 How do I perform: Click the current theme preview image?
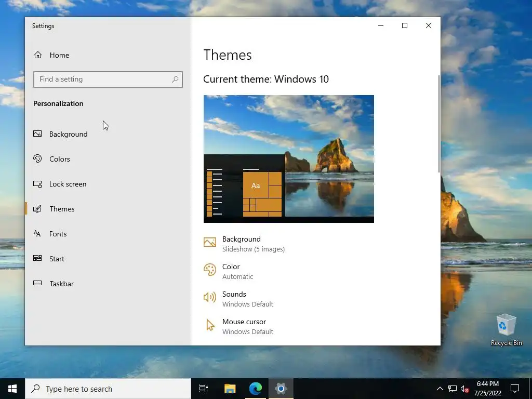coord(289,159)
